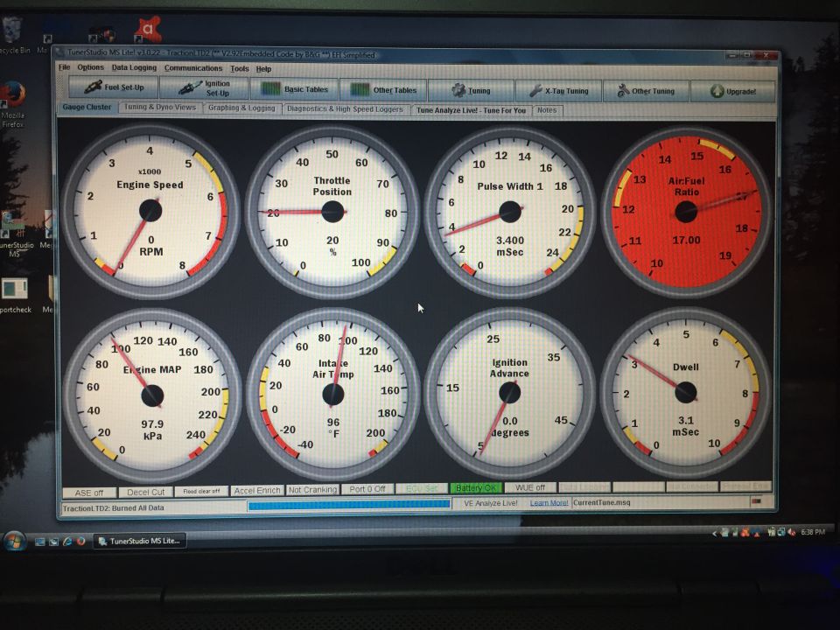Open the Tools menu
This screenshot has width=840, height=630.
pos(240,68)
